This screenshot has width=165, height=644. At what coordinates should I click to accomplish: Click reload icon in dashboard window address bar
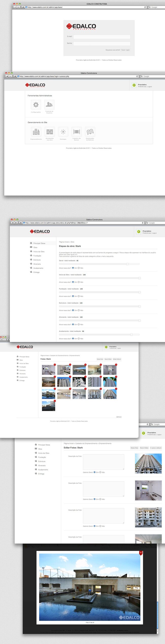point(137,76)
